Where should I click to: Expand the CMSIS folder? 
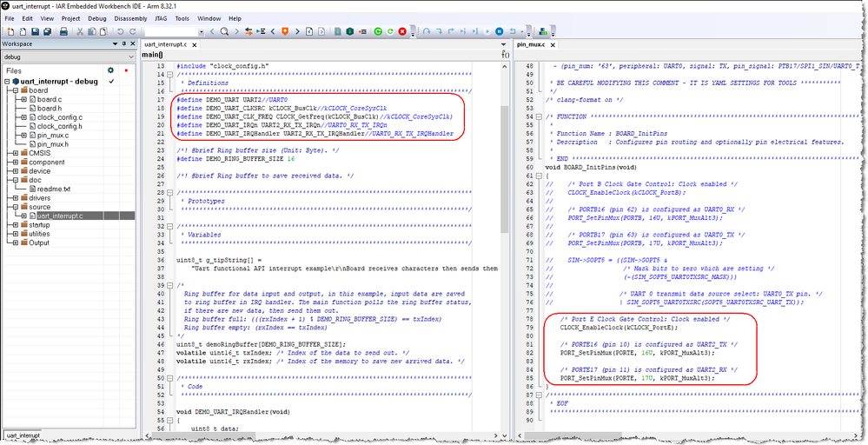(16, 153)
